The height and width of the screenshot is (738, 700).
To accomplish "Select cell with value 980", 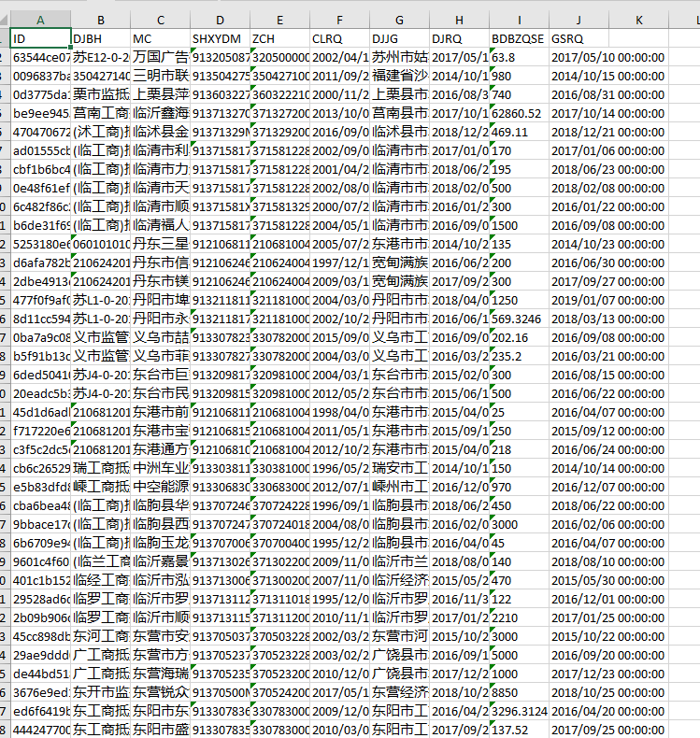I will 520,77.
